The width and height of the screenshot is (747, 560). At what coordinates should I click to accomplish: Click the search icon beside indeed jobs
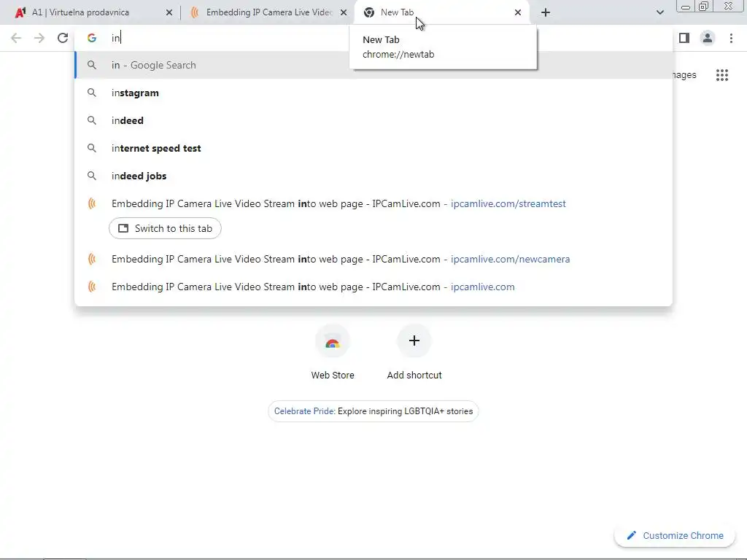92,176
